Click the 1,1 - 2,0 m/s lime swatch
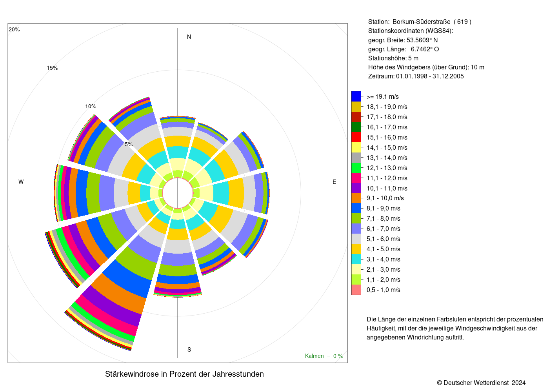Viewport: 549px width, 392px height. pyautogui.click(x=356, y=279)
